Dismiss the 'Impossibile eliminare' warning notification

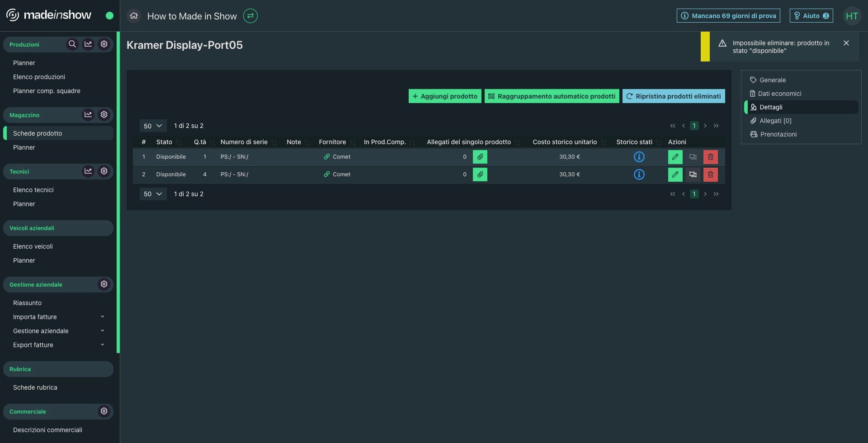coord(846,43)
